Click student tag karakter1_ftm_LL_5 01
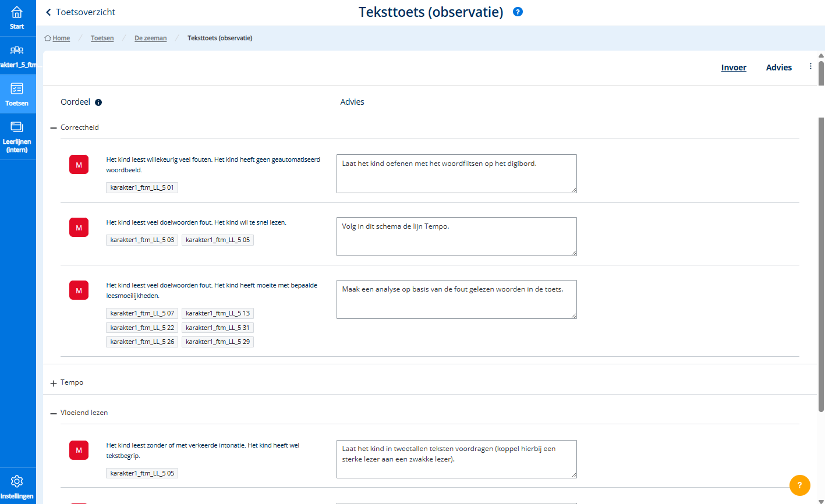This screenshot has width=825, height=504. point(142,187)
